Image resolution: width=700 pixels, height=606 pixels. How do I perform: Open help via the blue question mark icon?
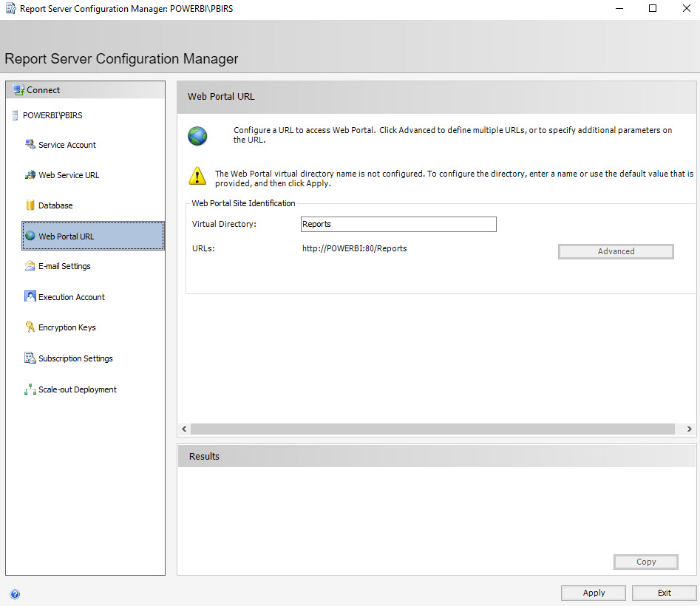coord(15,594)
